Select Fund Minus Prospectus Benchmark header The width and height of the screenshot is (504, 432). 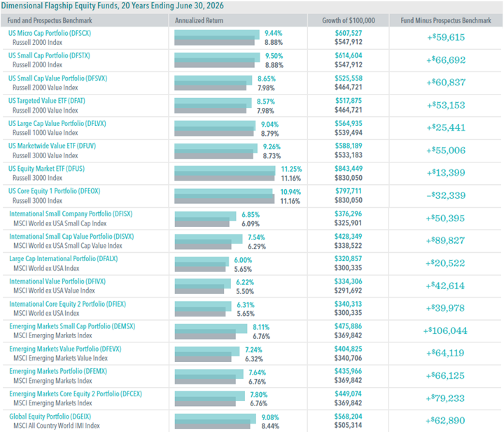tap(446, 20)
